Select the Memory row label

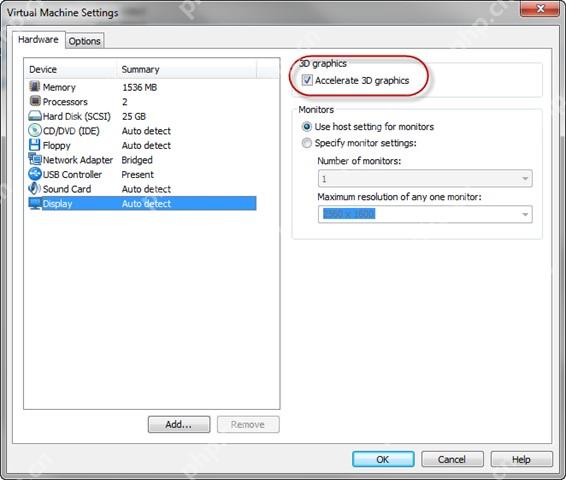pyautogui.click(x=59, y=87)
